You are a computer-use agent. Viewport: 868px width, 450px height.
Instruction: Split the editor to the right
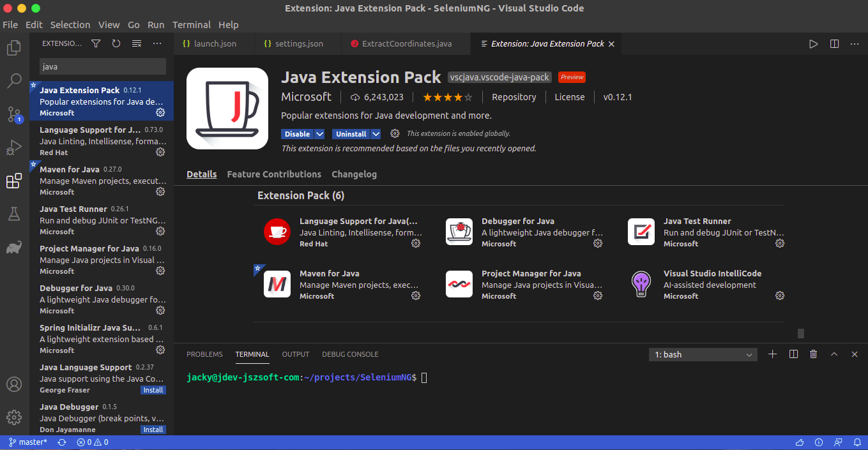tap(834, 44)
